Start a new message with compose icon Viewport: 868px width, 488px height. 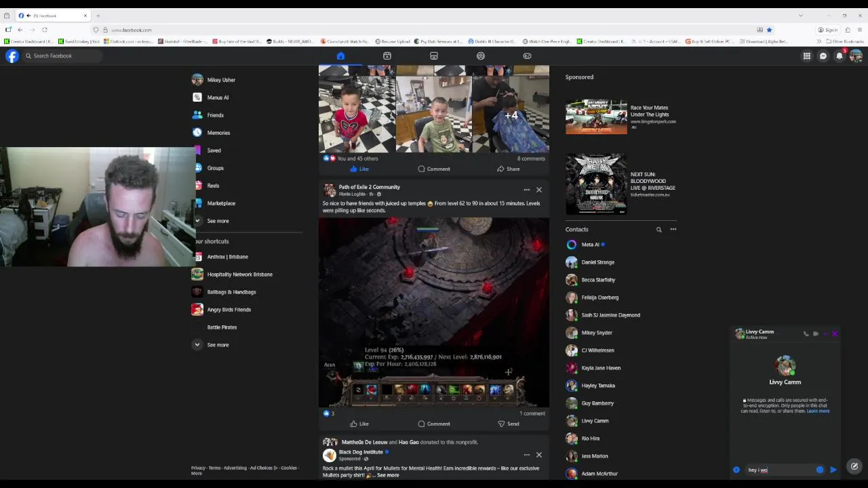coord(854,466)
